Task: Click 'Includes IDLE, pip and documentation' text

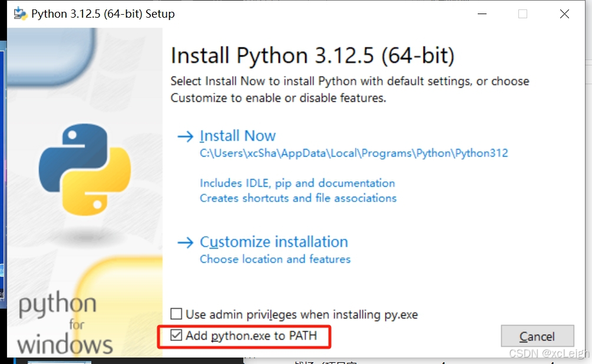Action: point(297,183)
